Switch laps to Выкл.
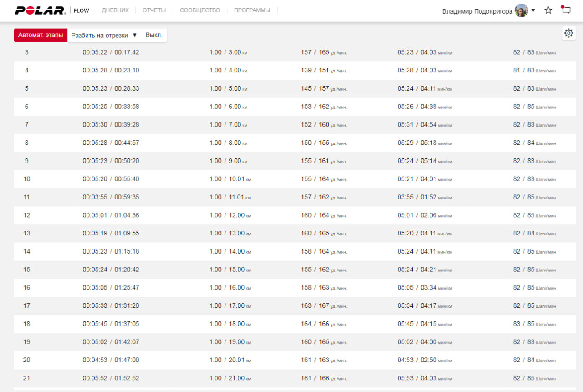The width and height of the screenshot is (583, 392). coord(154,36)
